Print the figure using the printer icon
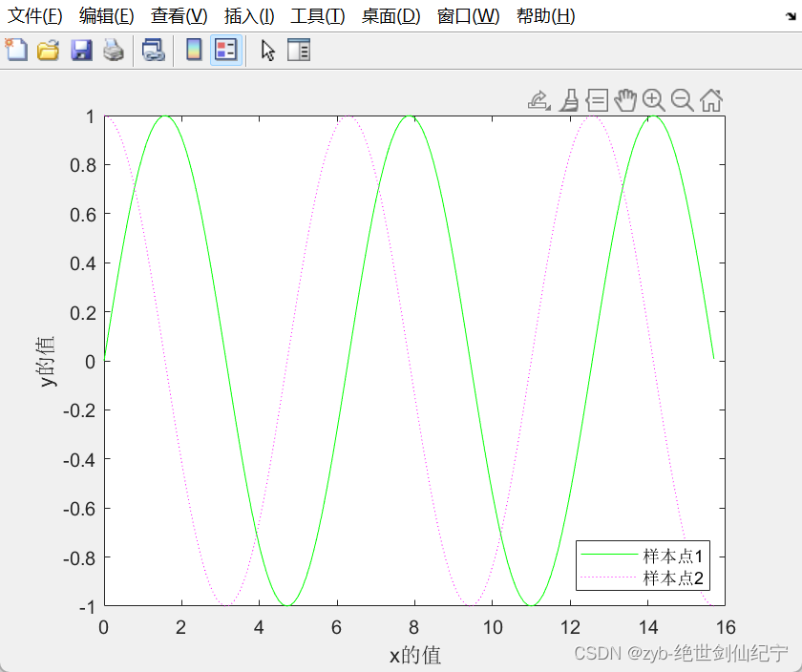Image resolution: width=802 pixels, height=672 pixels. (x=113, y=51)
